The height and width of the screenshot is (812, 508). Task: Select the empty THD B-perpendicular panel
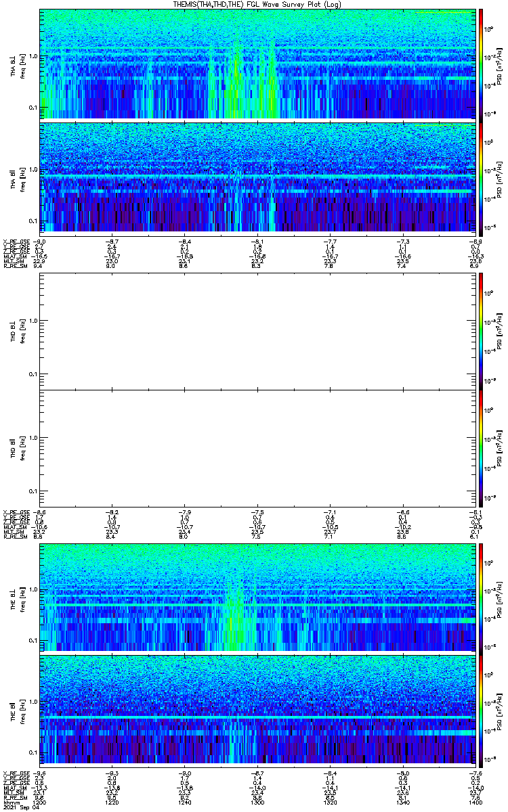[258, 330]
